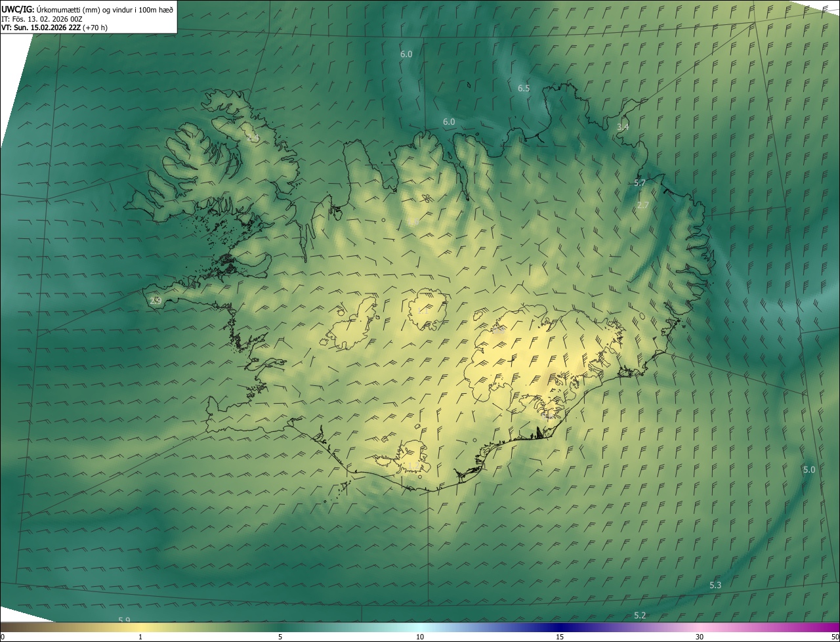The width and height of the screenshot is (840, 642).
Task: Click the 6.0 label just off the north coast
Action: coord(449,121)
